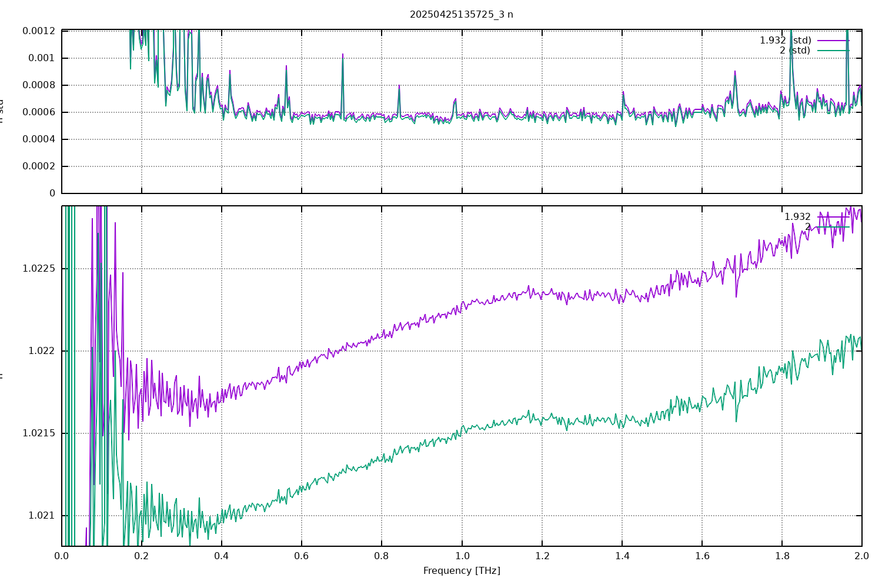882x588 pixels.
Task: Click the plot title 20250425135725_3 n
Action: coord(461,14)
